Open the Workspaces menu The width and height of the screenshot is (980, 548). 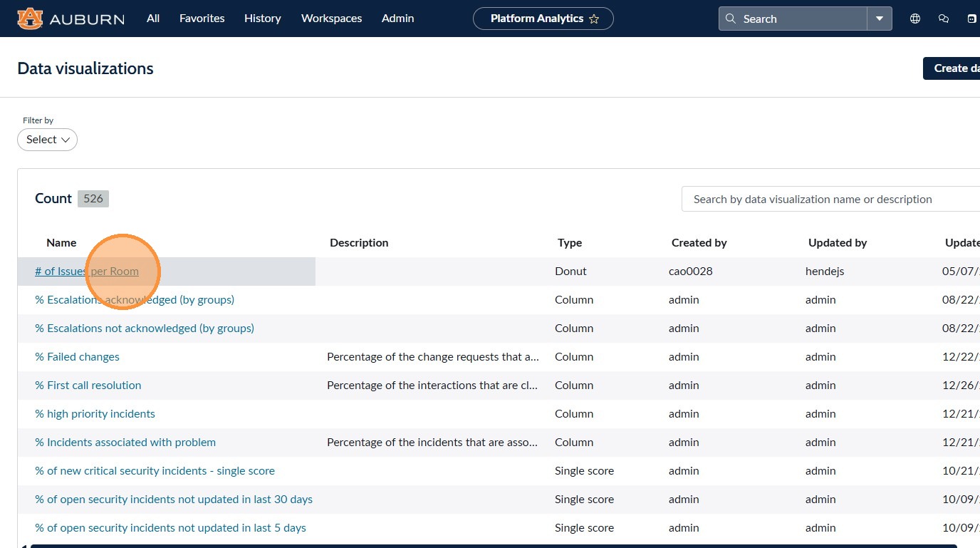pyautogui.click(x=331, y=19)
